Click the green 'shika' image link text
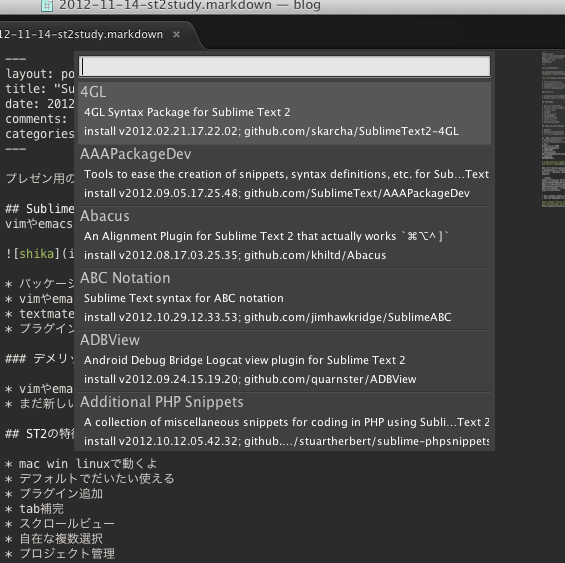The height and width of the screenshot is (563, 565). tap(36, 254)
